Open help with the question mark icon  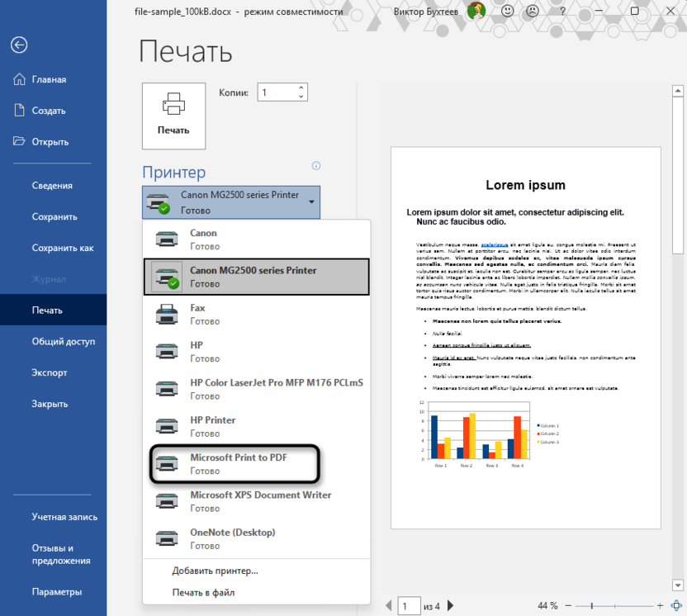coord(563,12)
